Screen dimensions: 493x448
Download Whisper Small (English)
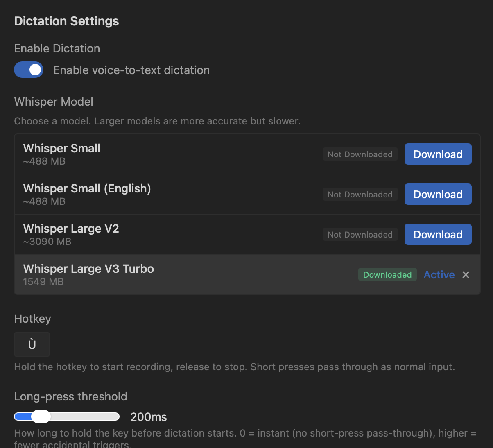(438, 194)
